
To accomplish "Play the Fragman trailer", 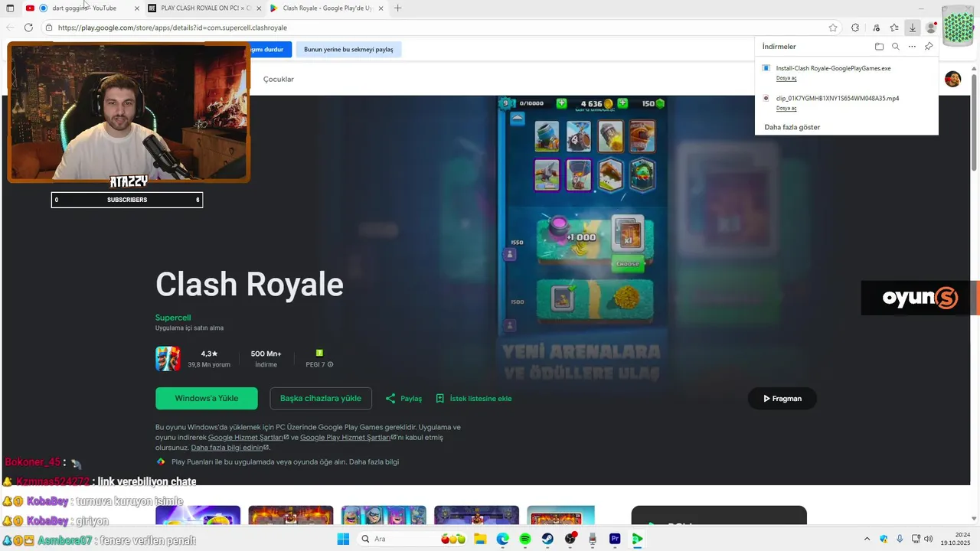I will point(782,399).
